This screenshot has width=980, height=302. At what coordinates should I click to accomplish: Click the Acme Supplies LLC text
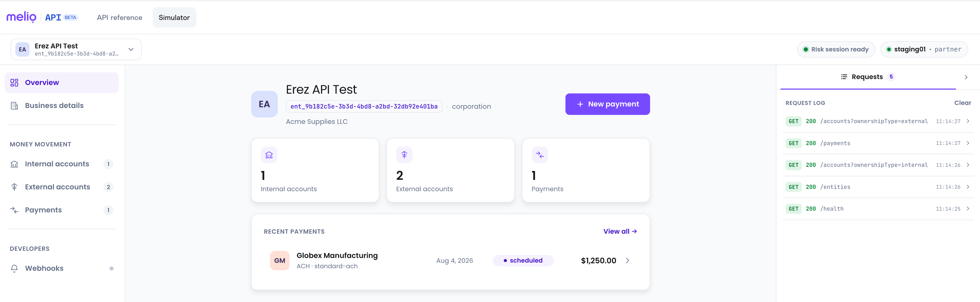click(317, 122)
